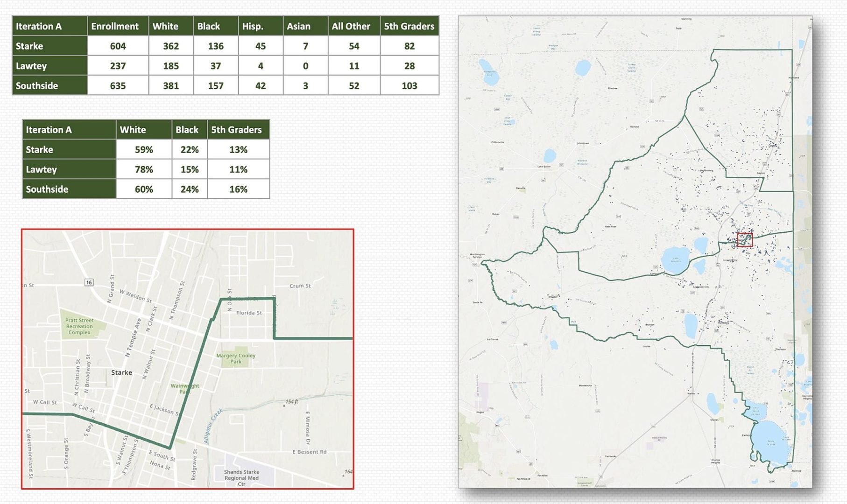The height and width of the screenshot is (504, 847).
Task: Select the 5th Graders header in top table
Action: tap(409, 26)
